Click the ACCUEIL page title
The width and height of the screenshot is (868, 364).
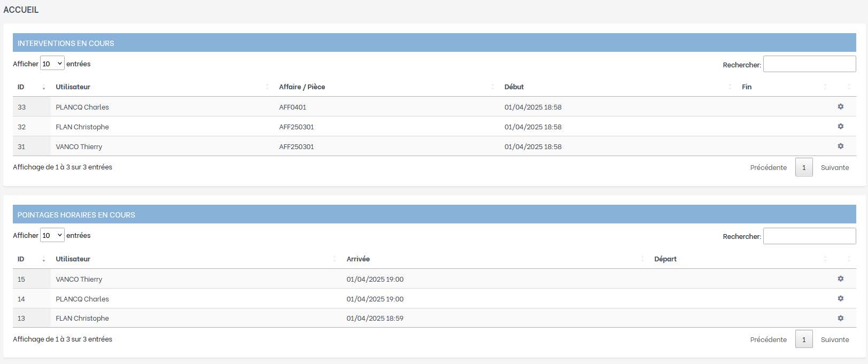click(x=21, y=10)
